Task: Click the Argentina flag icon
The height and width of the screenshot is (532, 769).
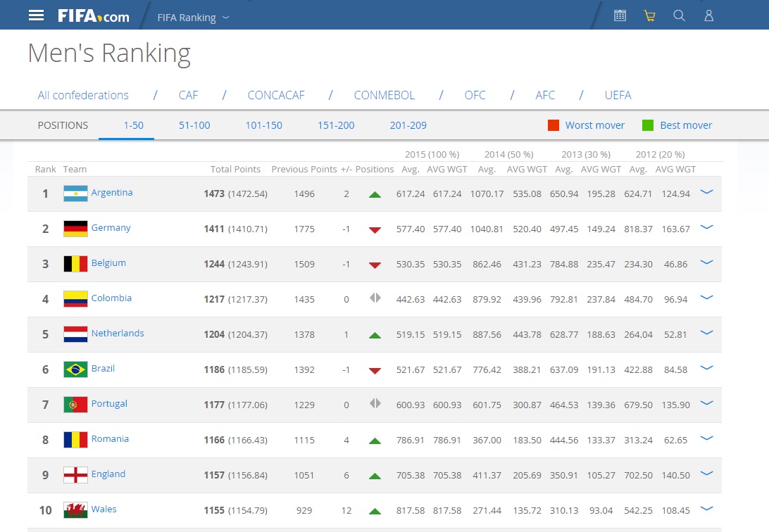Action: click(75, 194)
